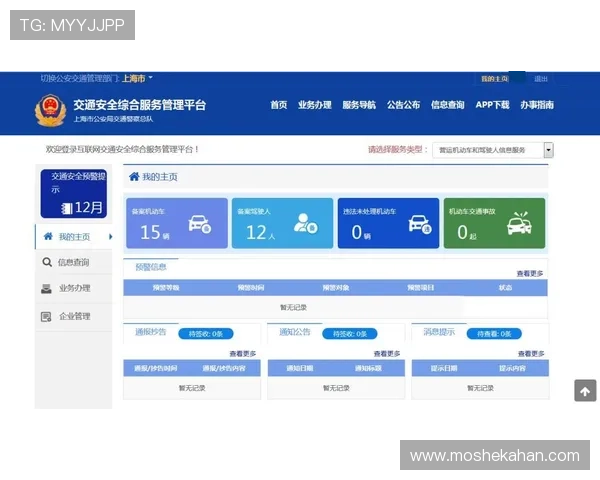
Task: Click 查看更多 under 通知公告
Action: click(x=387, y=354)
